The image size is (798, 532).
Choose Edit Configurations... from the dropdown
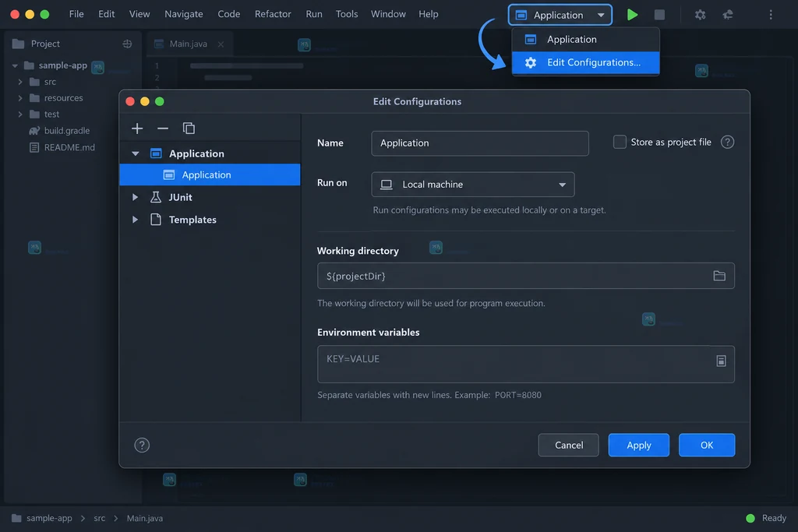[x=585, y=62]
